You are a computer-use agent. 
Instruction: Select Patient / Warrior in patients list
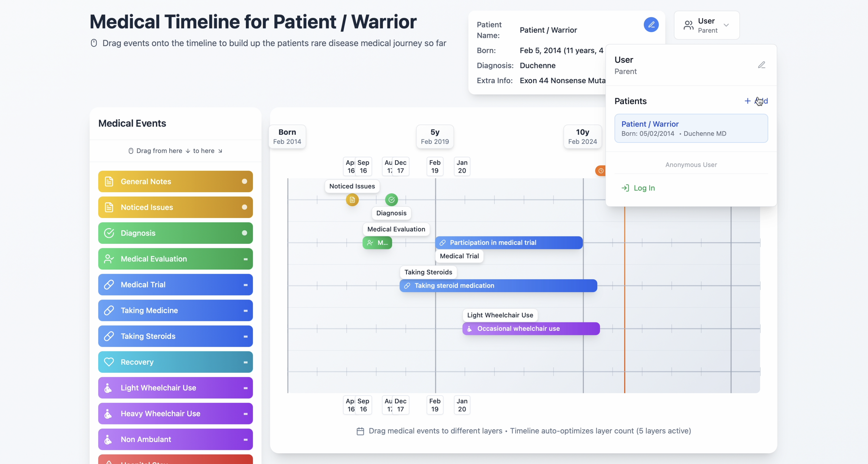691,128
